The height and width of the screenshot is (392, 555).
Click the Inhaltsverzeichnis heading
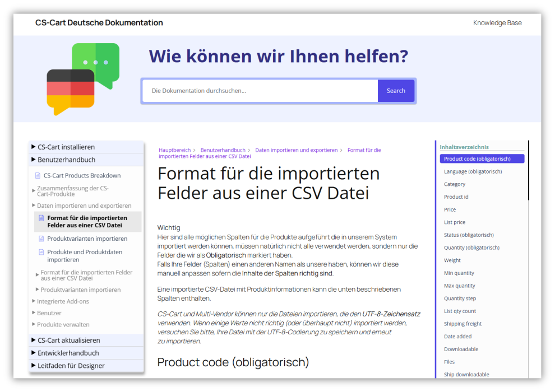coord(464,147)
